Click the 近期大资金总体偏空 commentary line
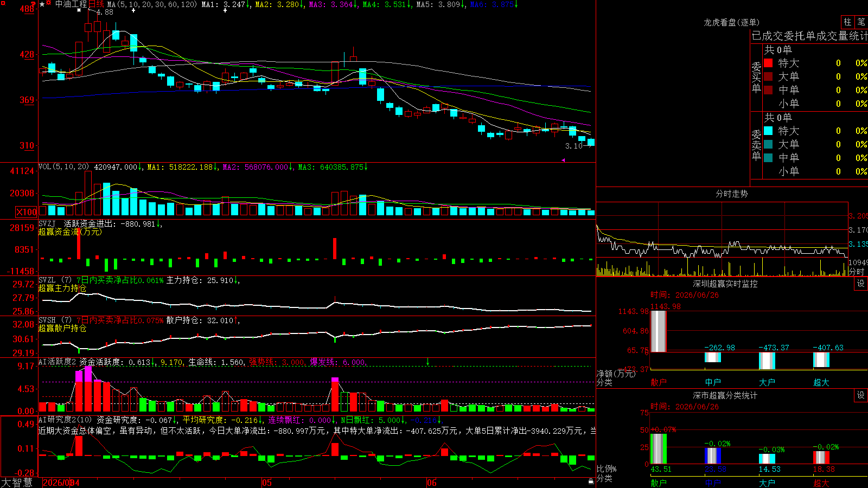868x488 pixels. [x=317, y=431]
